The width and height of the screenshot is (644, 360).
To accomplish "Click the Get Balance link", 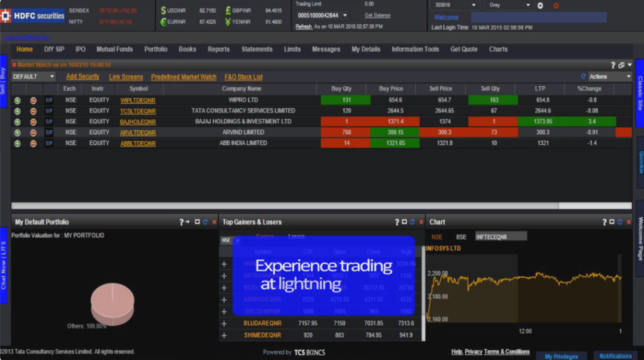I will [x=377, y=15].
